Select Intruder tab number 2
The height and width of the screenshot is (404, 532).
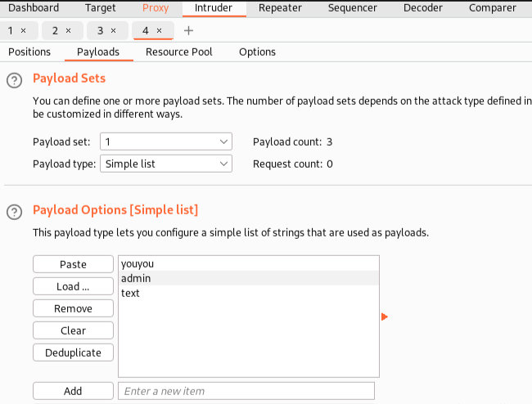click(55, 31)
